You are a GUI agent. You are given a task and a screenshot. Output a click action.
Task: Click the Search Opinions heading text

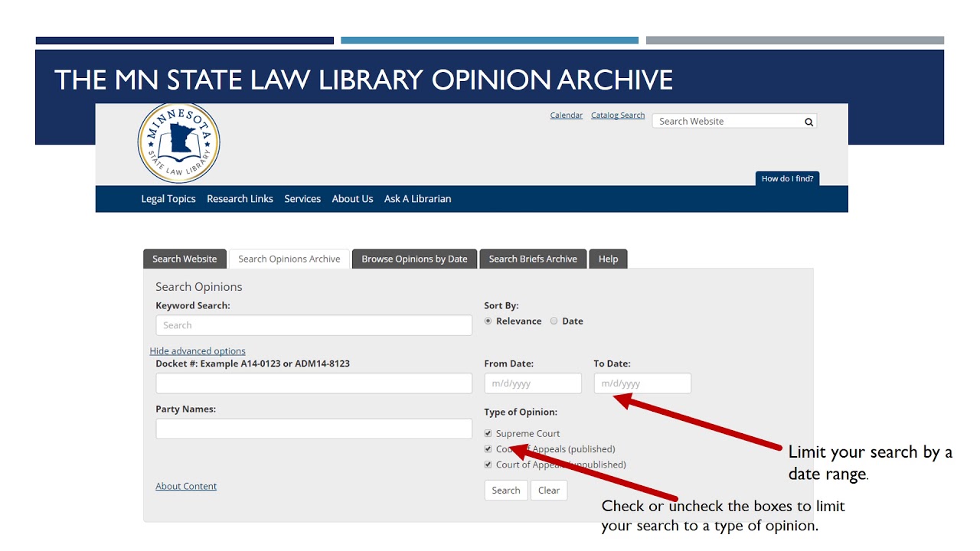(199, 287)
